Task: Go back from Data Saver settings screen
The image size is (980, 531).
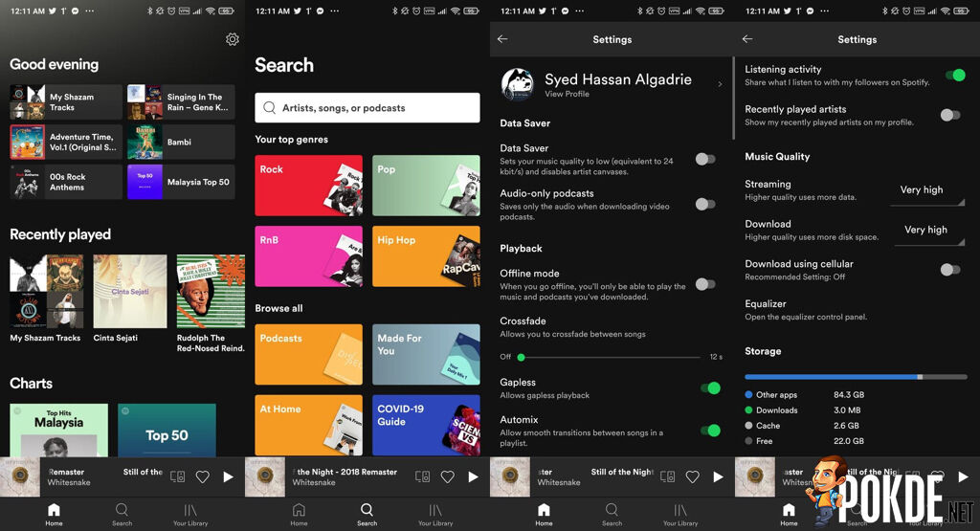Action: (x=502, y=38)
